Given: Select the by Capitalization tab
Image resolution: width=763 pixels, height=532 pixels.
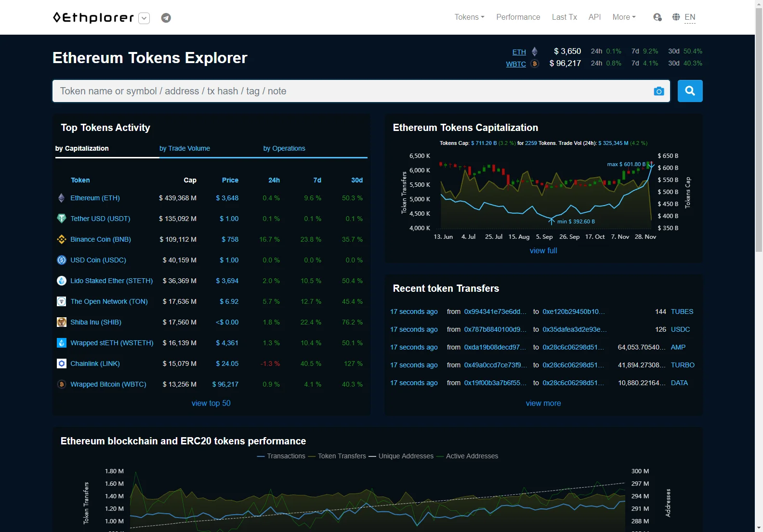Looking at the screenshot, I should [x=82, y=148].
